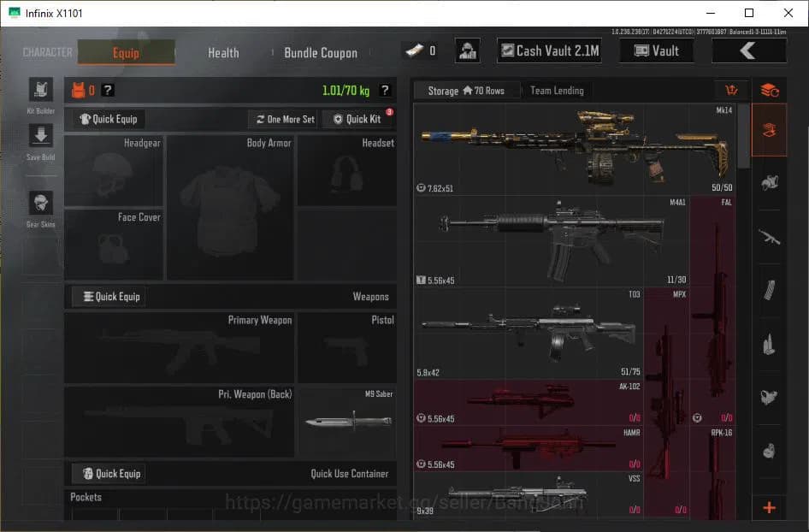The height and width of the screenshot is (532, 809).
Task: Open the Bundle Coupon tab
Action: point(321,53)
